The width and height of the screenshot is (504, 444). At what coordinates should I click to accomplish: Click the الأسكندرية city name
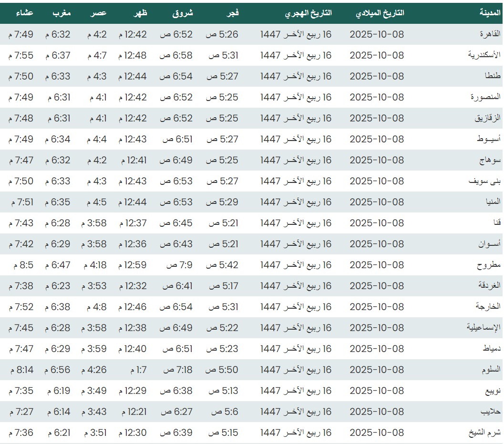point(484,55)
